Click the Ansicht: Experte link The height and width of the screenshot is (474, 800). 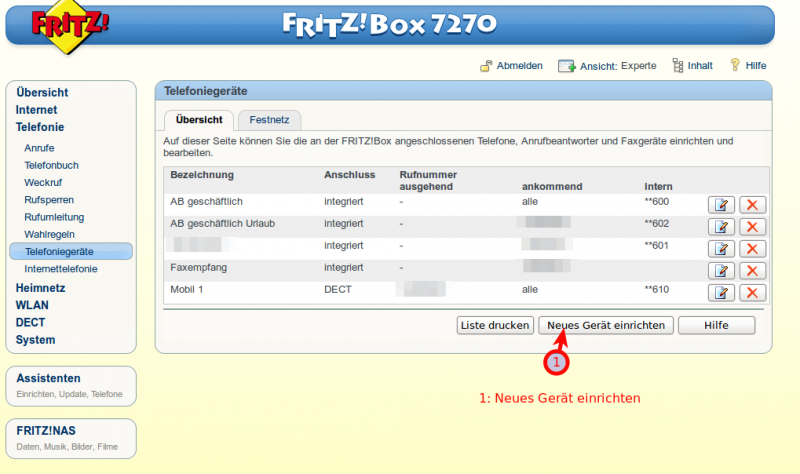click(x=618, y=66)
